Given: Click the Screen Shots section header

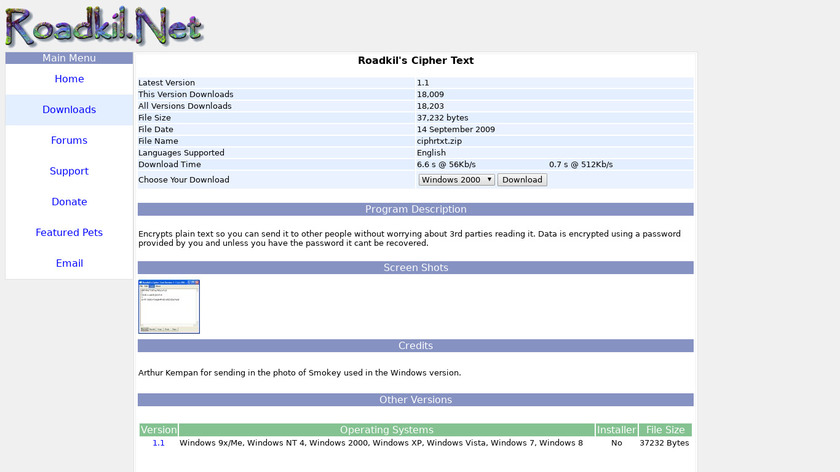Looking at the screenshot, I should (x=415, y=268).
